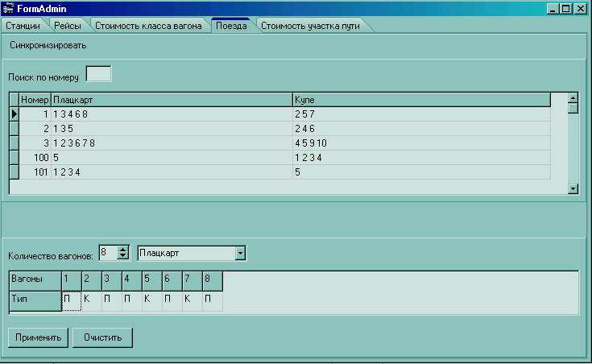Click Плацкарт cell '1 3 4 6 8'
The width and height of the screenshot is (592, 364).
(172, 114)
